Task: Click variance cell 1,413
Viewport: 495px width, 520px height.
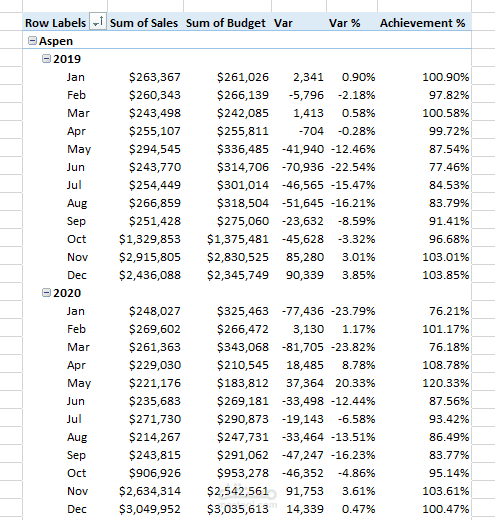Action: [308, 113]
